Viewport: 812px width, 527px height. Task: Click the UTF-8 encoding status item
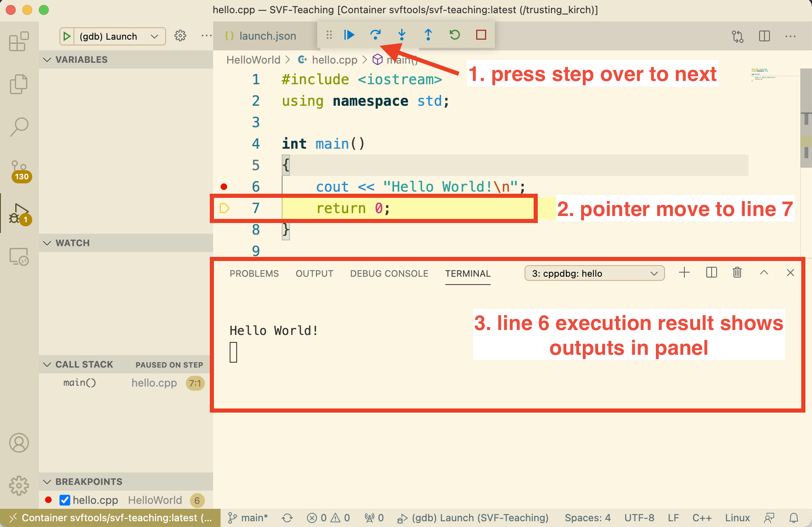(x=639, y=518)
